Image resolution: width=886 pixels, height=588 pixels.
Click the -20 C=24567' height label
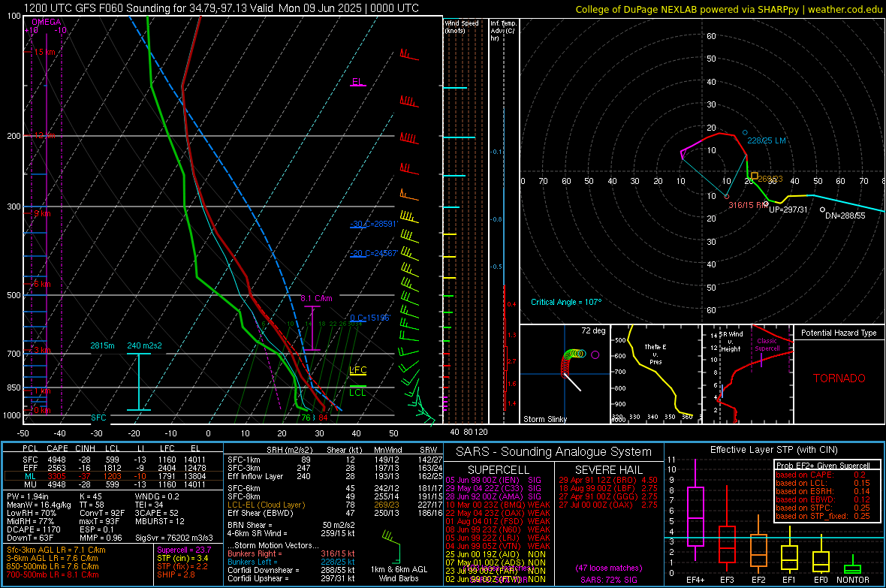374,253
